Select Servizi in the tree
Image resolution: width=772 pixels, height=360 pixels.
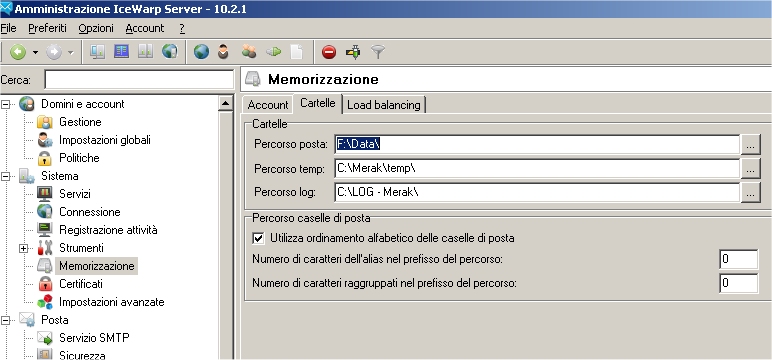pos(75,194)
